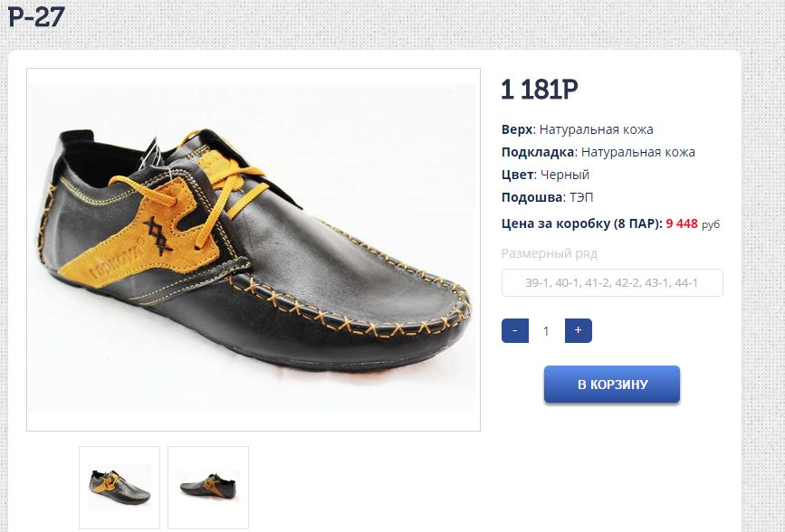Click the red 9 448 box price
Viewport: 785px width, 532px height.
point(682,223)
